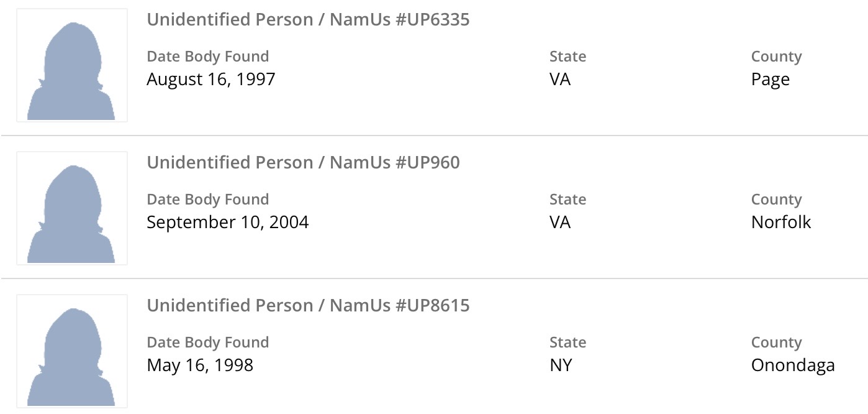The height and width of the screenshot is (414, 868).
Task: Click the May 16, 1998 date
Action: coord(200,366)
